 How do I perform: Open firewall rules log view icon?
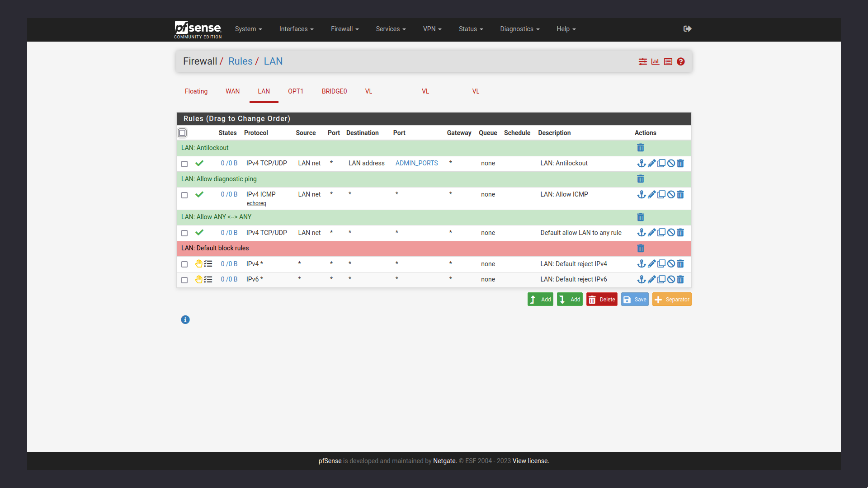click(x=669, y=61)
